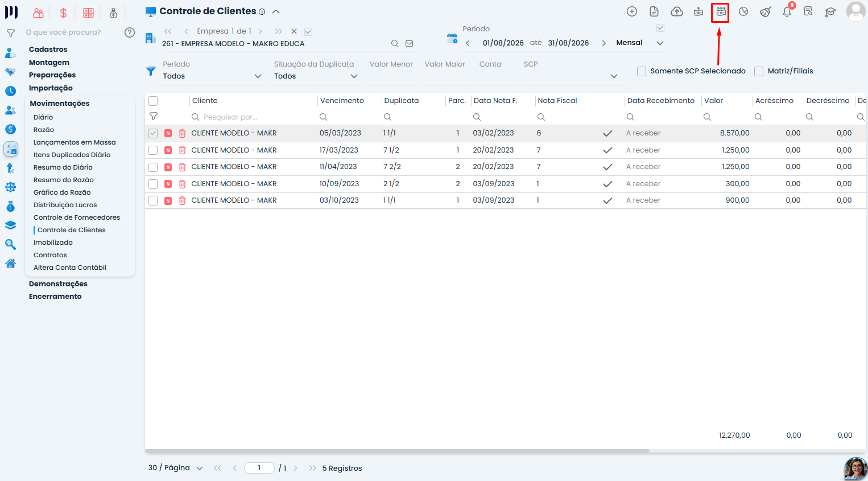
Task: Uncheck the selected row 05/03/2023
Action: click(x=153, y=133)
